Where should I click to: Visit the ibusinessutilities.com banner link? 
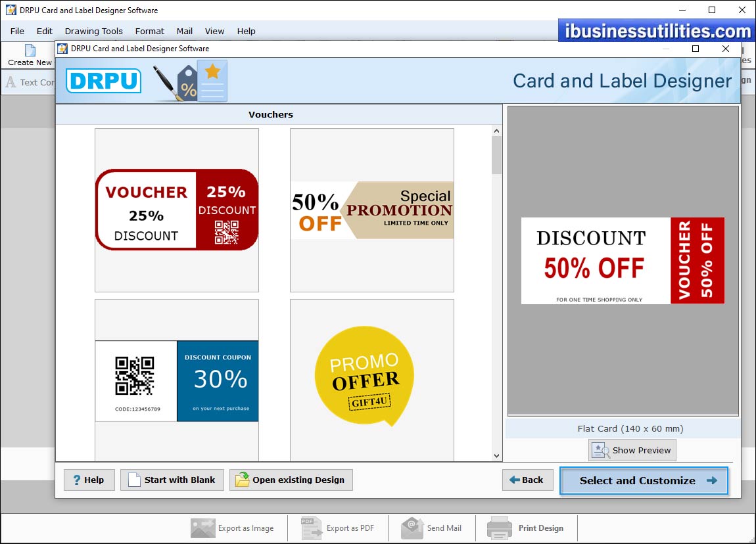pos(655,30)
